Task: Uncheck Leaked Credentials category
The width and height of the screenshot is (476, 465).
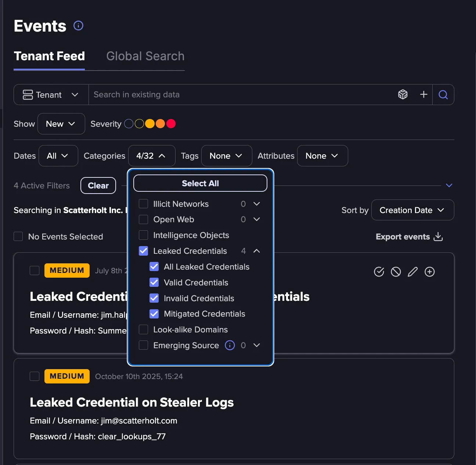Action: tap(144, 251)
